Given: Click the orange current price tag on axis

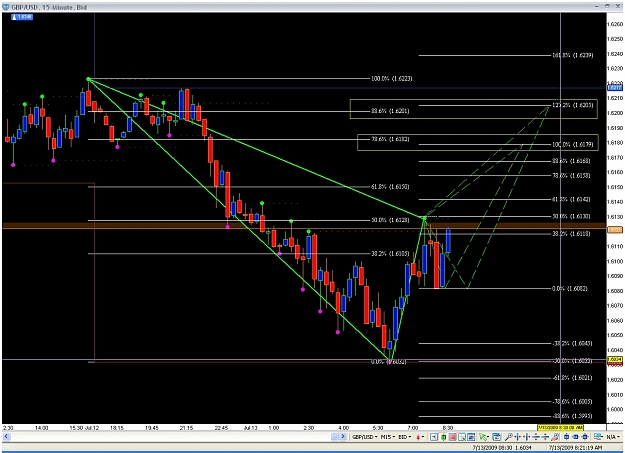Looking at the screenshot, I should coord(614,230).
